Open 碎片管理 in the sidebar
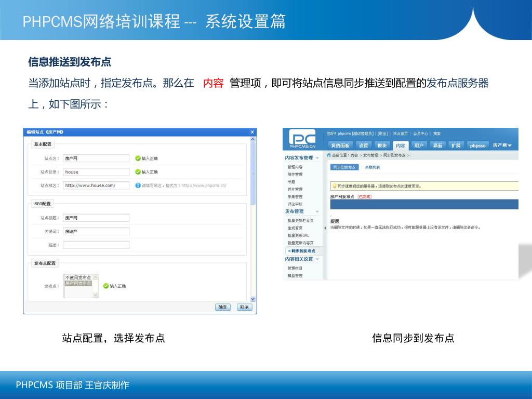This screenshot has width=532, height=399. (295, 189)
